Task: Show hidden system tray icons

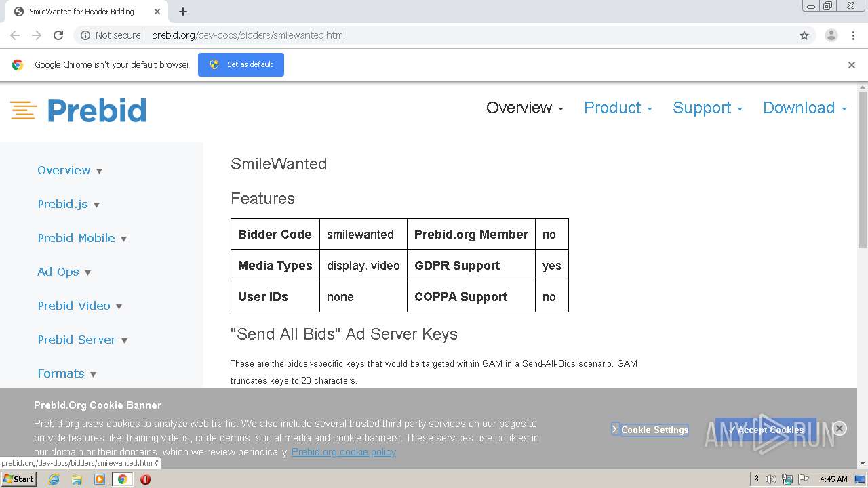Action: [757, 479]
